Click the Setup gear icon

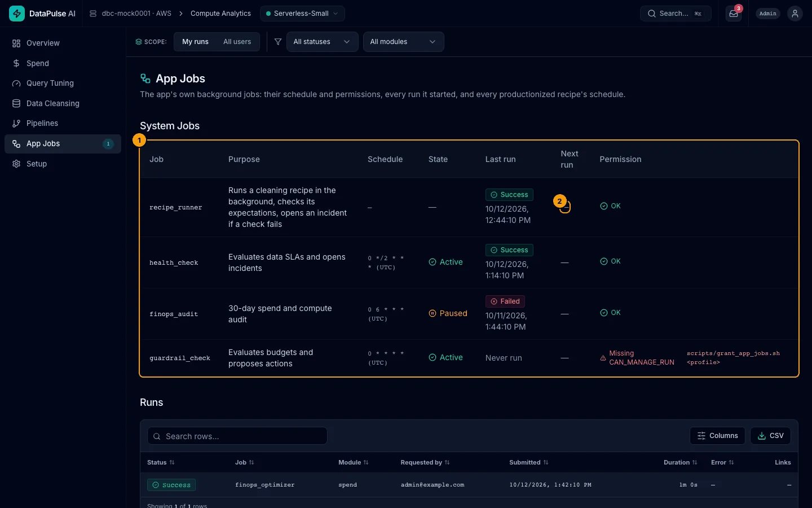coord(16,164)
